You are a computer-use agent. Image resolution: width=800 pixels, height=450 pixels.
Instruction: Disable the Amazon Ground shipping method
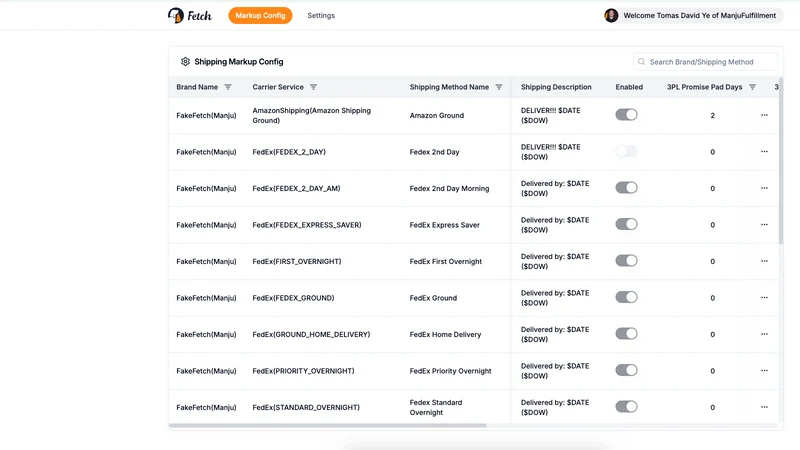click(x=626, y=115)
